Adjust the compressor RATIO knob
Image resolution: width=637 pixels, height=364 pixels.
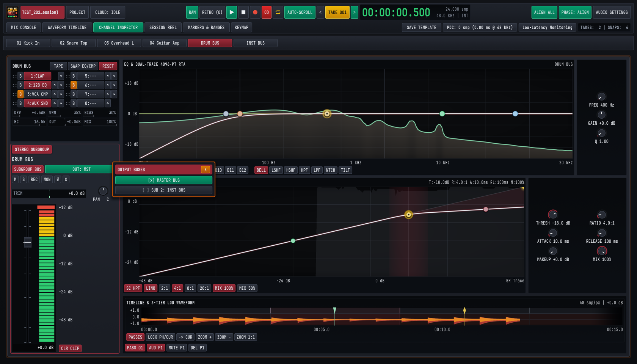[x=602, y=215]
